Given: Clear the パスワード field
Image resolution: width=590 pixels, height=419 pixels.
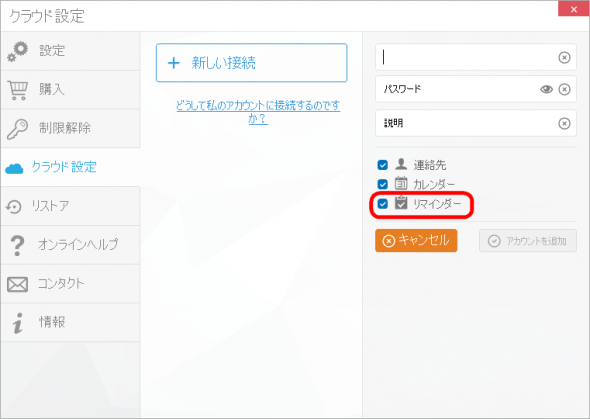Looking at the screenshot, I should [x=564, y=89].
